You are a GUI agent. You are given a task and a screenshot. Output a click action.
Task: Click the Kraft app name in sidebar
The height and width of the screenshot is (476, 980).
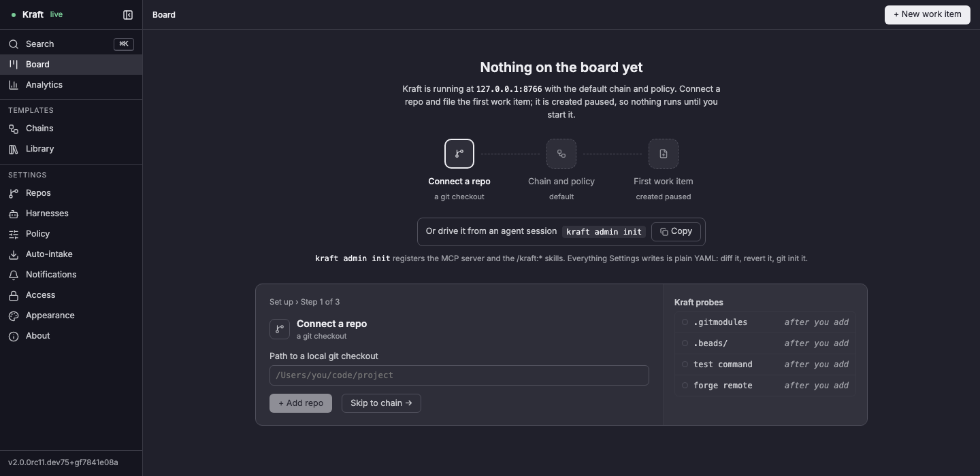point(33,14)
